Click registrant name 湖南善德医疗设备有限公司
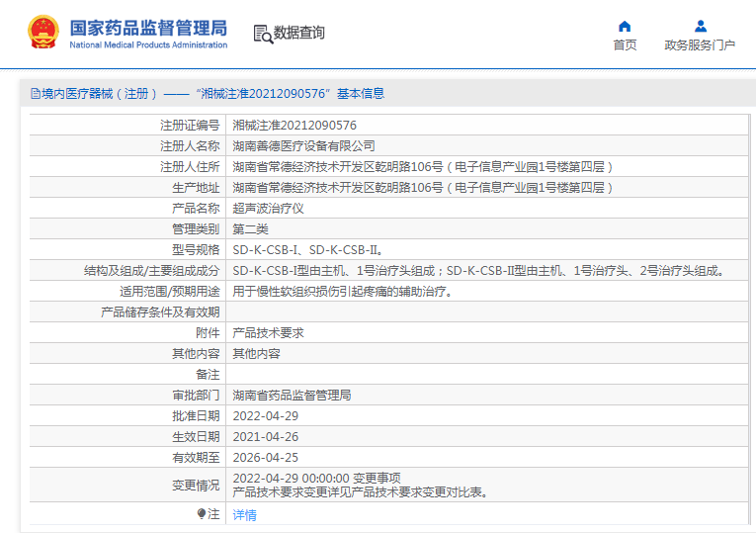Screen dimensions: 756x533 point(303,146)
